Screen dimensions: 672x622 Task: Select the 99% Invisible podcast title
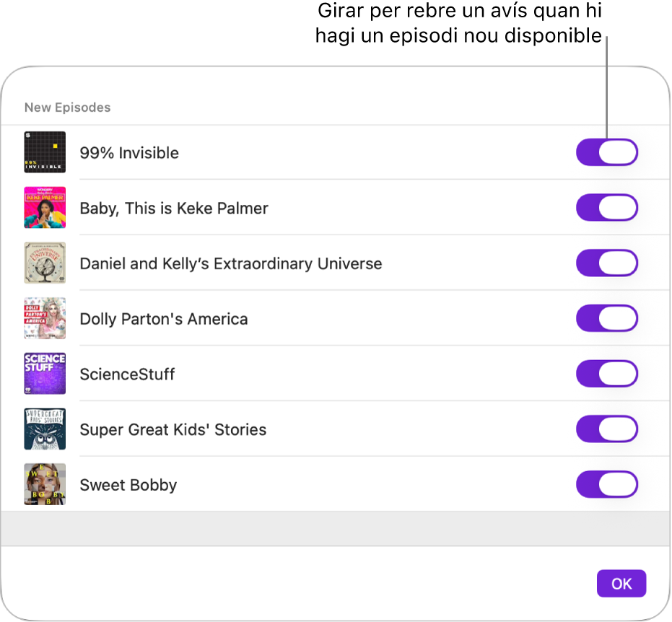[x=129, y=152]
